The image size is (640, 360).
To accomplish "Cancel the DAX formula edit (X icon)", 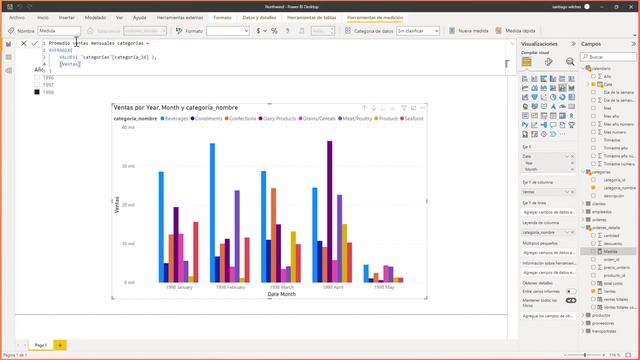I will (24, 43).
